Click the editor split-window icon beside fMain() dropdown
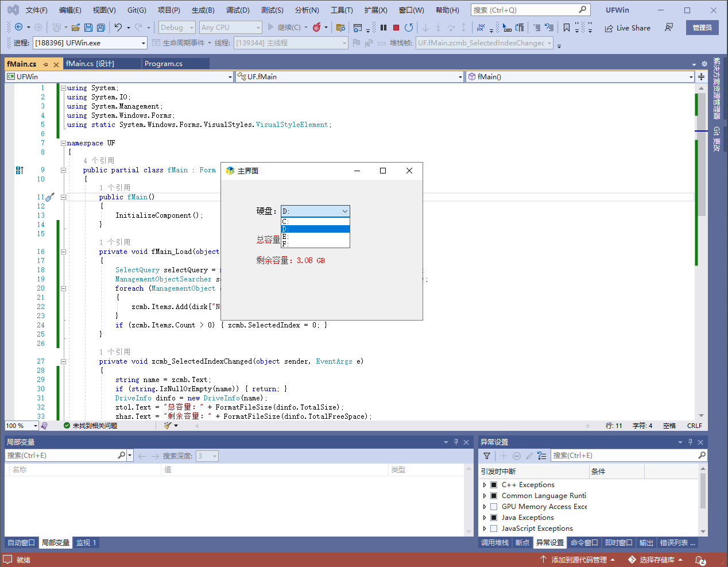This screenshot has height=567, width=728. tap(701, 76)
